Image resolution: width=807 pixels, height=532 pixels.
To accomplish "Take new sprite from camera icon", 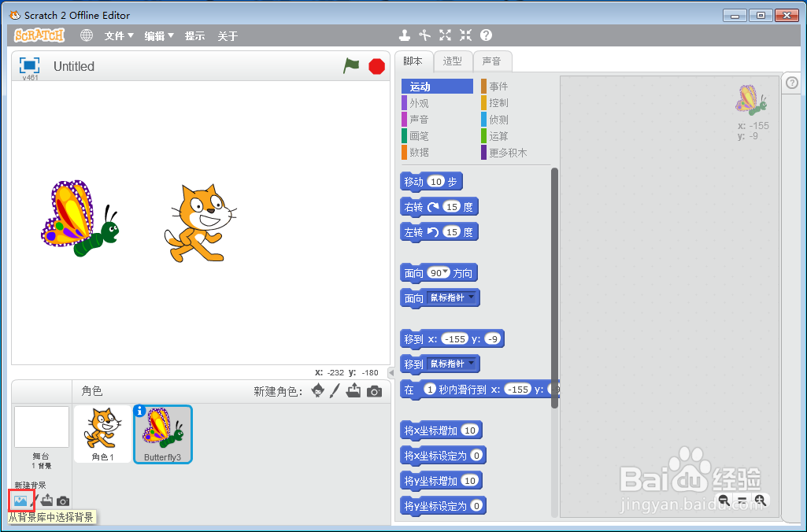I will click(374, 392).
